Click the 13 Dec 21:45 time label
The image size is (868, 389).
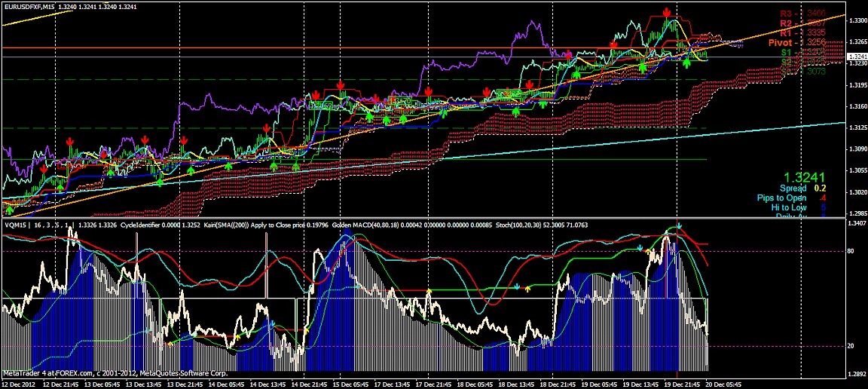point(185,384)
